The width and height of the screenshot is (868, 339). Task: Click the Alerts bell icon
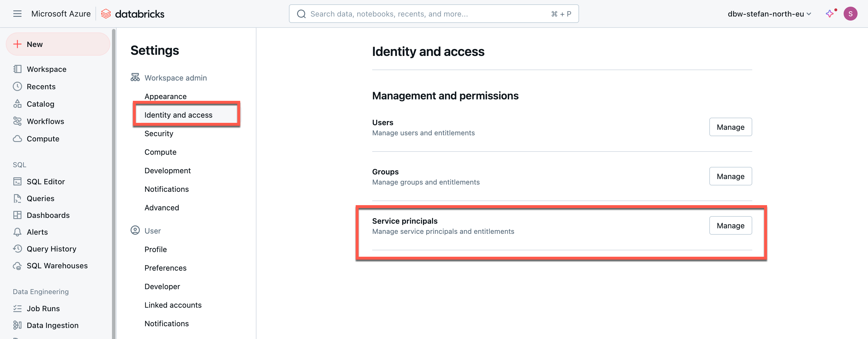[x=17, y=232]
